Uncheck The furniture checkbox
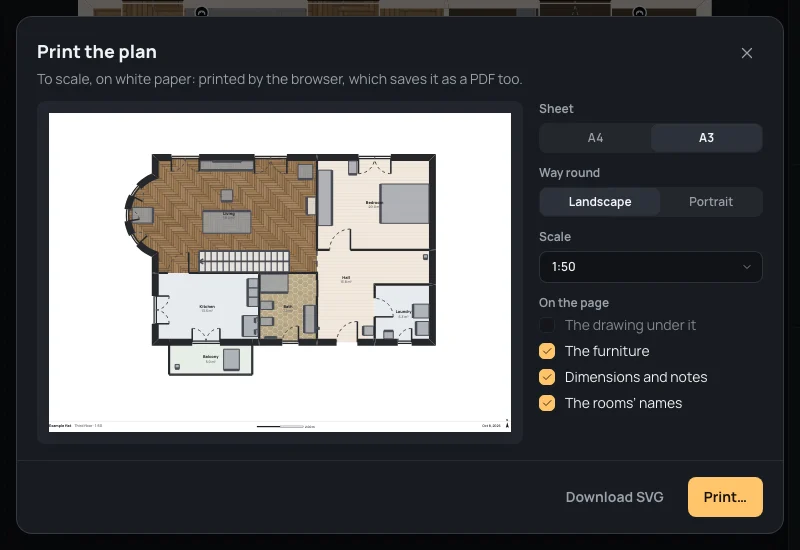The width and height of the screenshot is (800, 550). pos(547,351)
